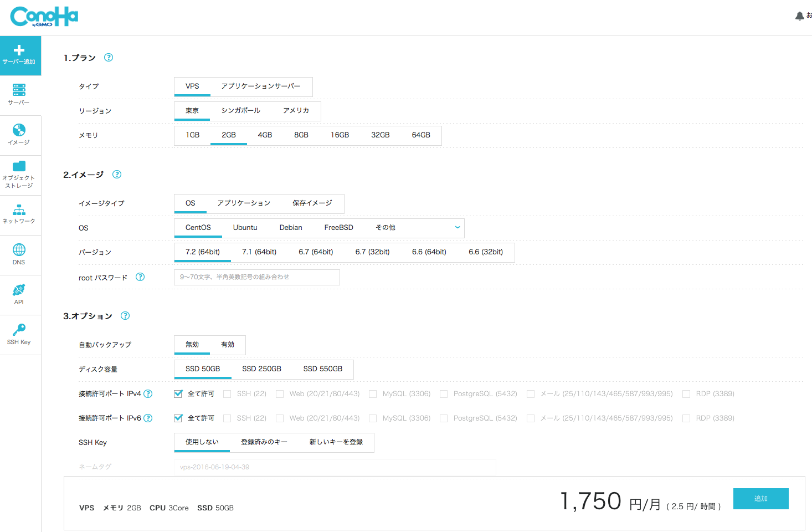Image resolution: width=812 pixels, height=532 pixels.
Task: Click help icon beside 接続許可ポート IPv6
Action: pos(148,418)
